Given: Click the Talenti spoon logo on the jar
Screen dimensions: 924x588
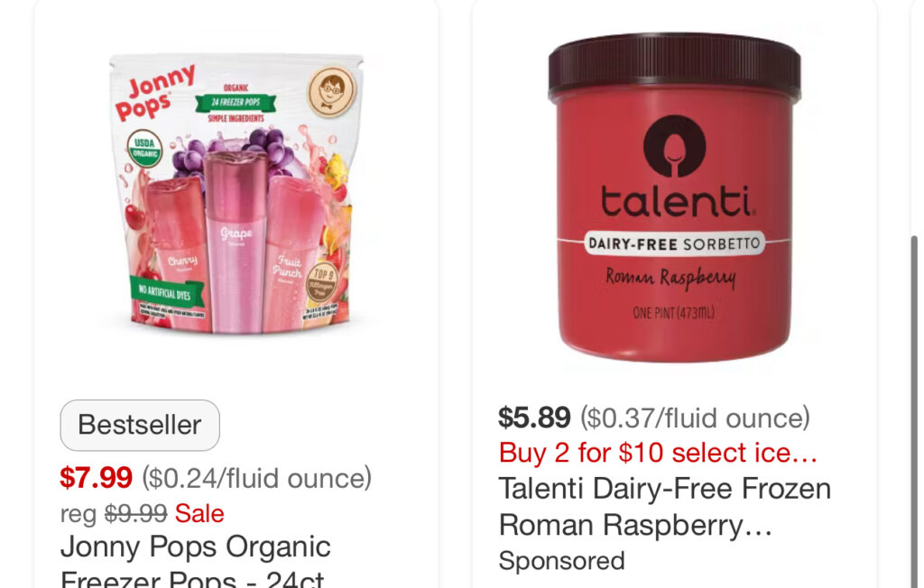Looking at the screenshot, I should pyautogui.click(x=674, y=146).
